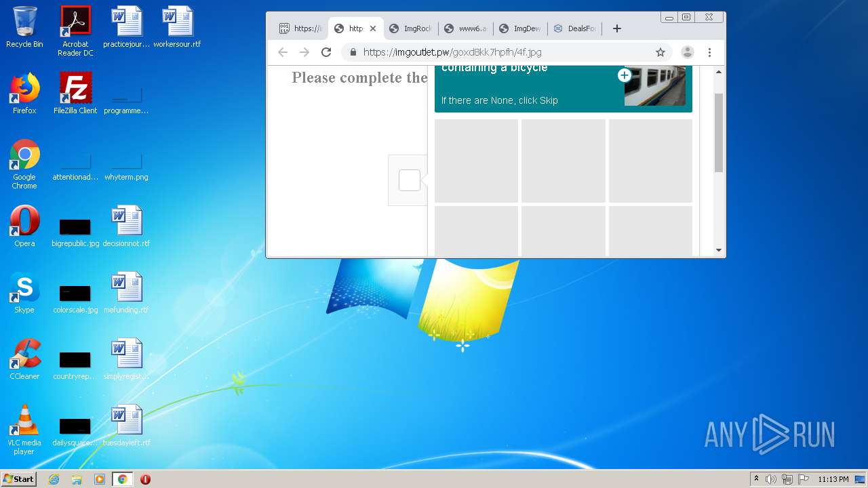Click the taskbar clock 11:13 PM
The height and width of the screenshot is (488, 868).
[x=833, y=479]
